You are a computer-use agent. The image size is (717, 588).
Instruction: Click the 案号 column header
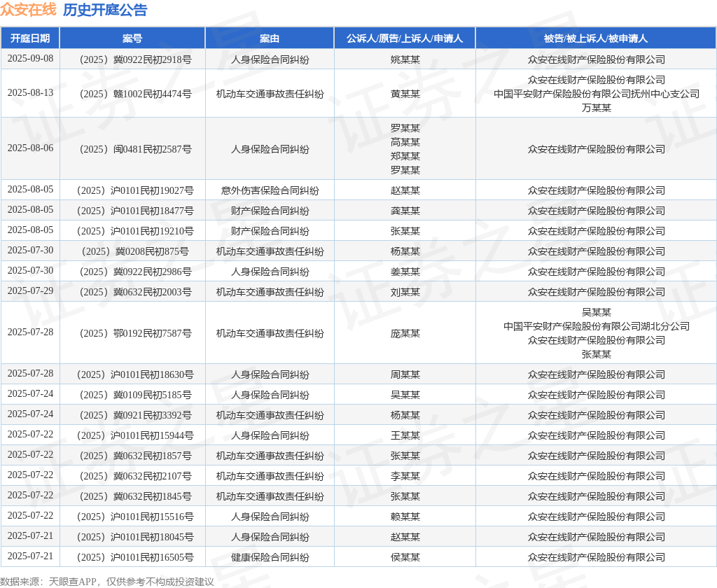[132, 38]
